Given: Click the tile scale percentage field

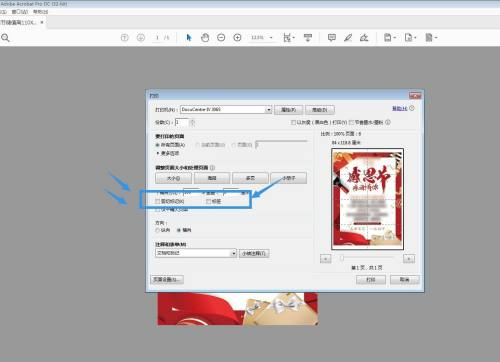Looking at the screenshot, I should [x=191, y=192].
